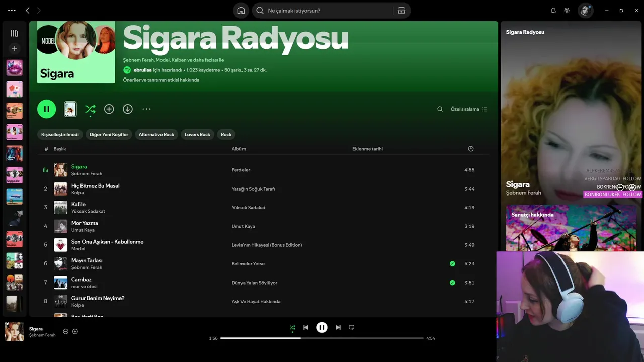644x362 pixels.
Task: Open the Özel sıralama sort dropdown
Action: pos(469,109)
